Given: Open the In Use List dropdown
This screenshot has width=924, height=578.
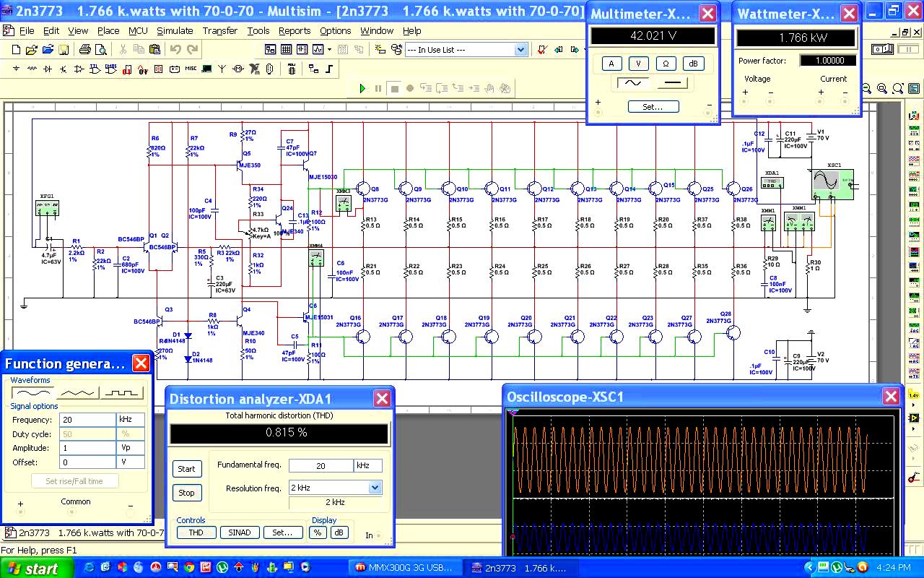Looking at the screenshot, I should tap(520, 50).
